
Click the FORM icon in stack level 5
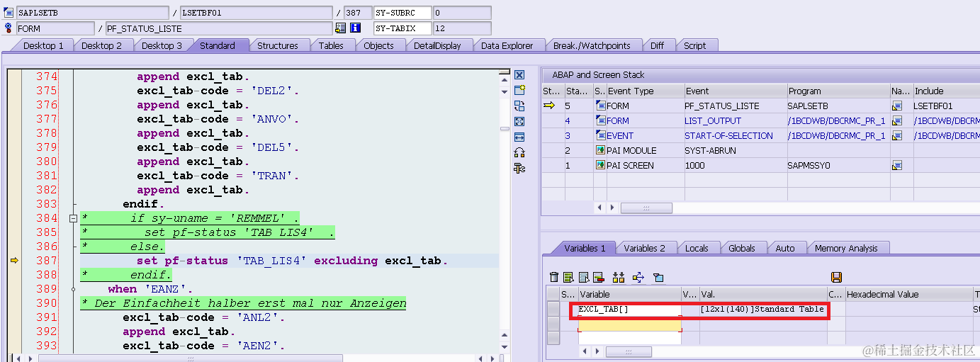[x=601, y=106]
